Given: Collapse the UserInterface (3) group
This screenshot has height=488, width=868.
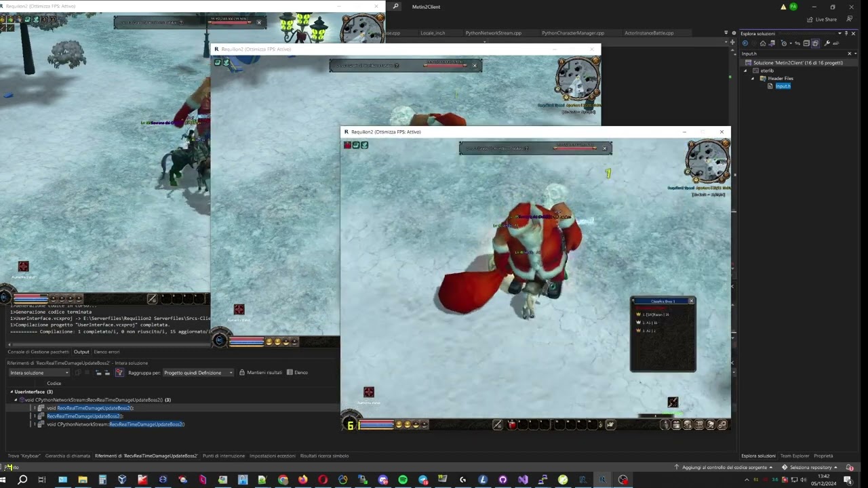Looking at the screenshot, I should 12,392.
